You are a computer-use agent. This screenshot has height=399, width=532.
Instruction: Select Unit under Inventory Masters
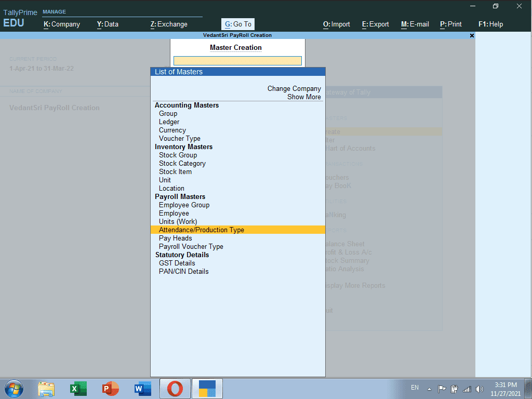point(165,180)
